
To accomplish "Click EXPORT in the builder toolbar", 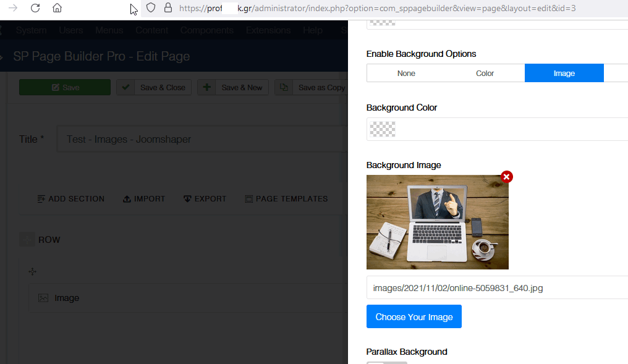I will coord(205,198).
